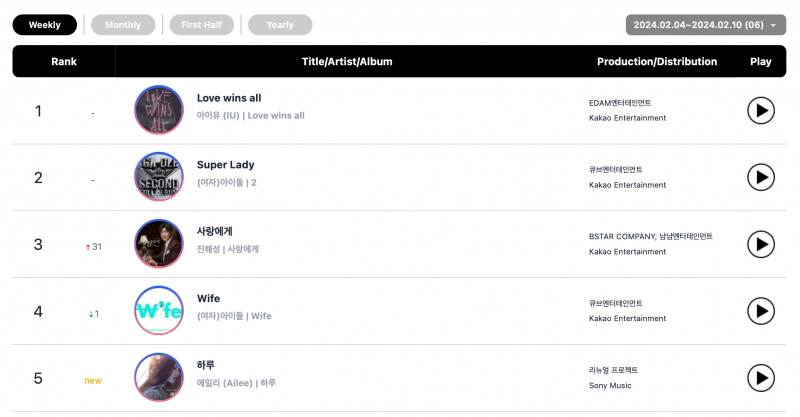Play the song Love wins all
This screenshot has width=800, height=417.
(x=761, y=110)
